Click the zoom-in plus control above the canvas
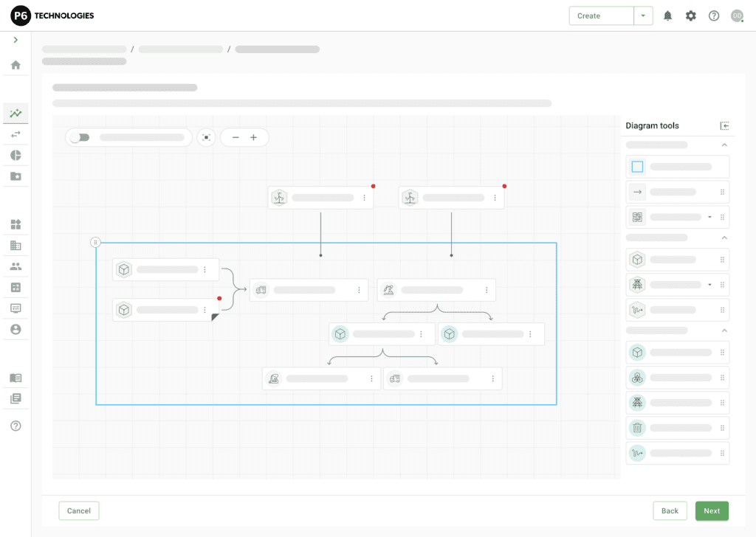The width and height of the screenshot is (756, 537). tap(254, 137)
